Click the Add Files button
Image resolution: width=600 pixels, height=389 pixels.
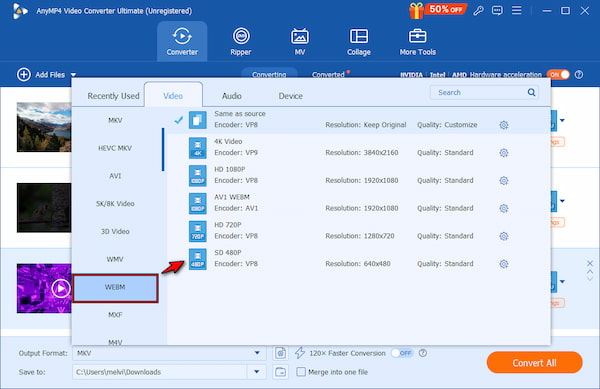click(41, 75)
